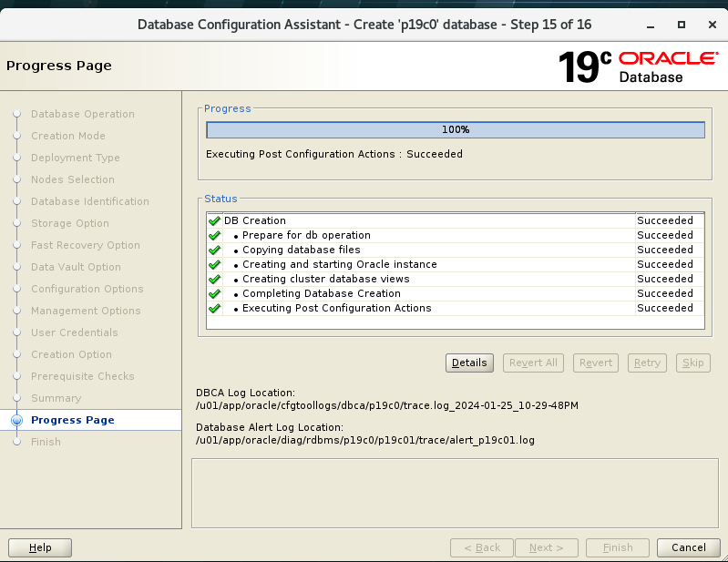Click the Next navigation button
Viewport: 728px width, 562px height.
(547, 547)
